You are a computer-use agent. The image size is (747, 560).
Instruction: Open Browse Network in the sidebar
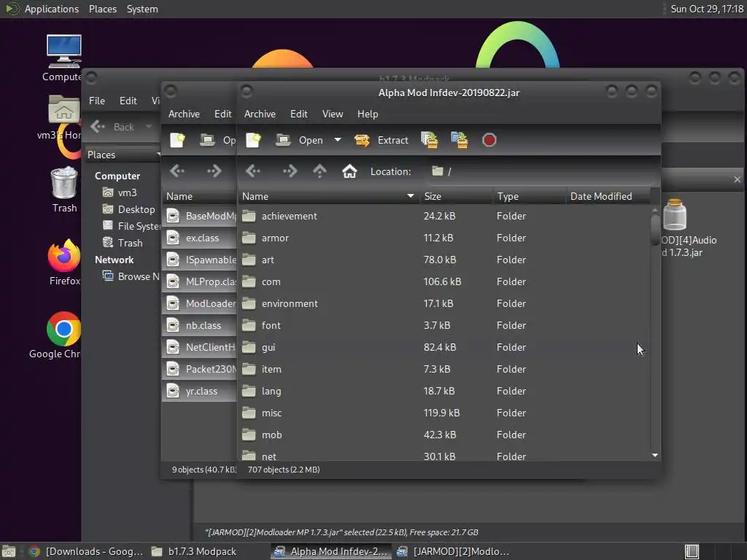[131, 276]
